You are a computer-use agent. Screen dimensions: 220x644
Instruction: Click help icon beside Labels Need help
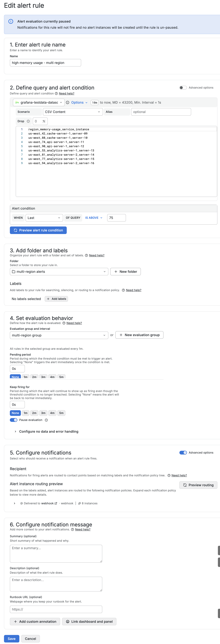pyautogui.click(x=123, y=290)
